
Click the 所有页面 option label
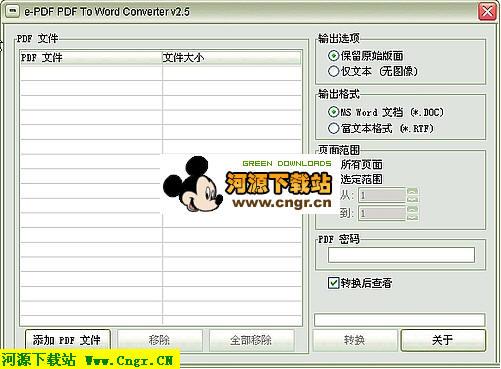click(361, 164)
